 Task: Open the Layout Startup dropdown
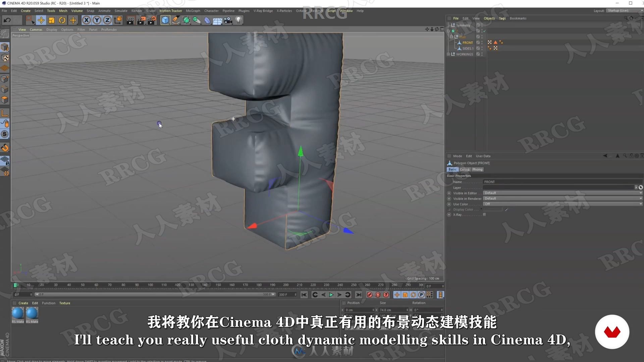[624, 11]
